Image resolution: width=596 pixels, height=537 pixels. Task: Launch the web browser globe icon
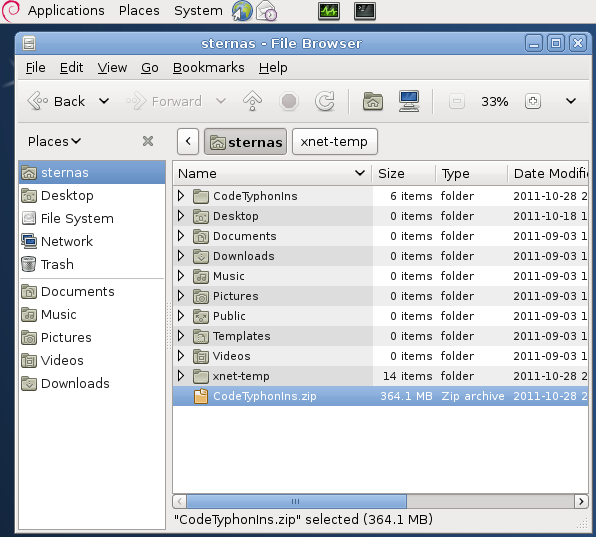242,11
